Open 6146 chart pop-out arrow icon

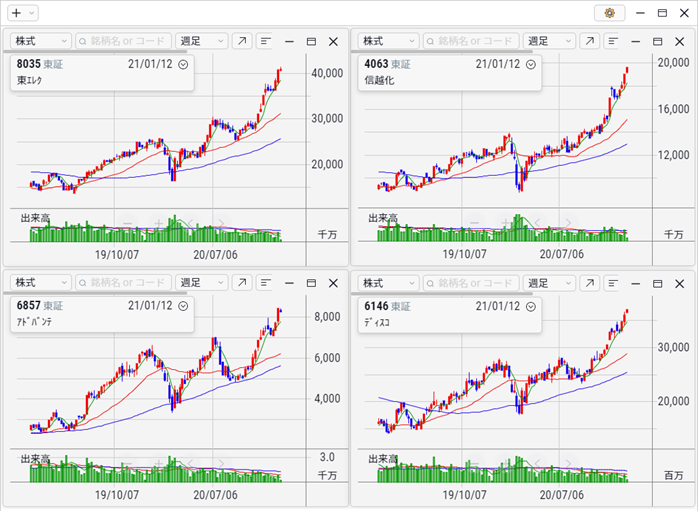[x=589, y=283]
